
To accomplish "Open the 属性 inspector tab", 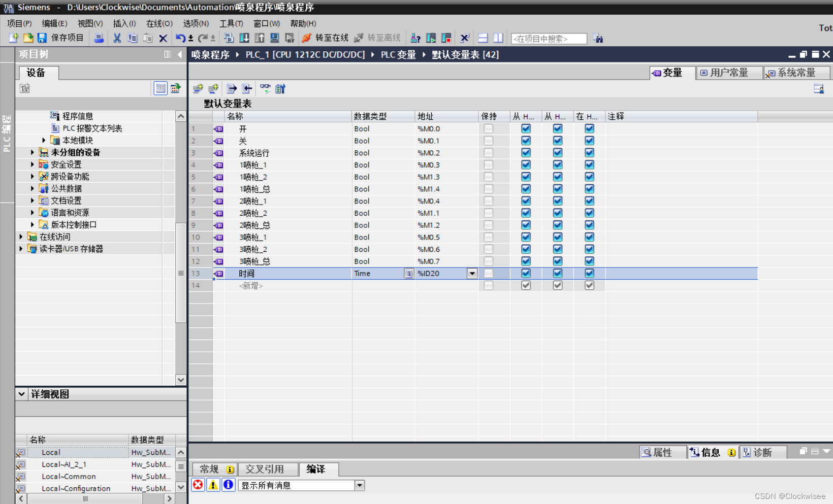I will pyautogui.click(x=662, y=452).
